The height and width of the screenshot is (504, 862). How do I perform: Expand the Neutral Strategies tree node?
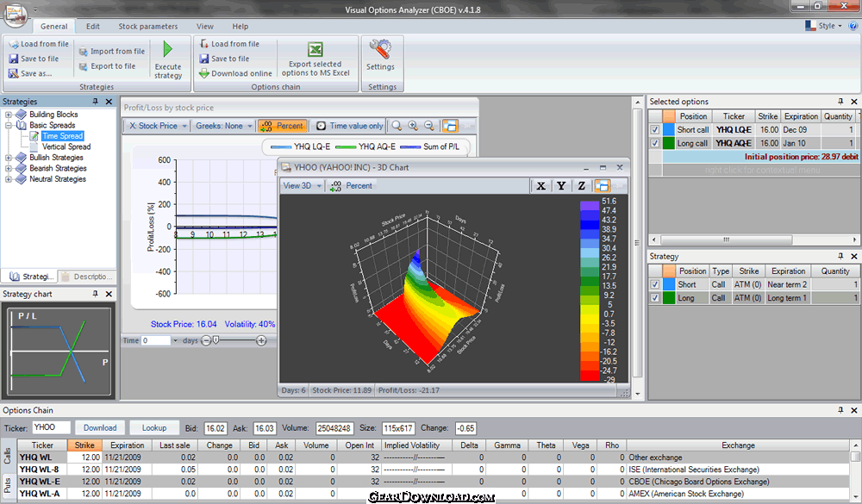9,179
